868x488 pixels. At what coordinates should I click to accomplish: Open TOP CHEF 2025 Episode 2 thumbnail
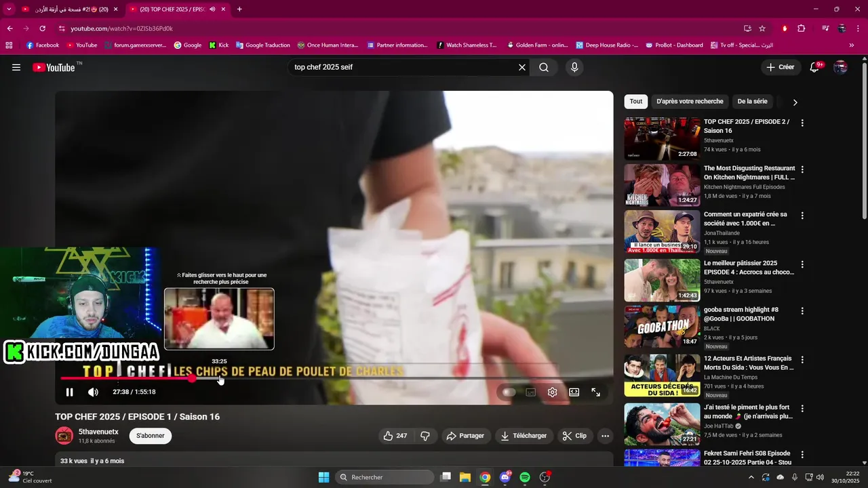(x=662, y=139)
